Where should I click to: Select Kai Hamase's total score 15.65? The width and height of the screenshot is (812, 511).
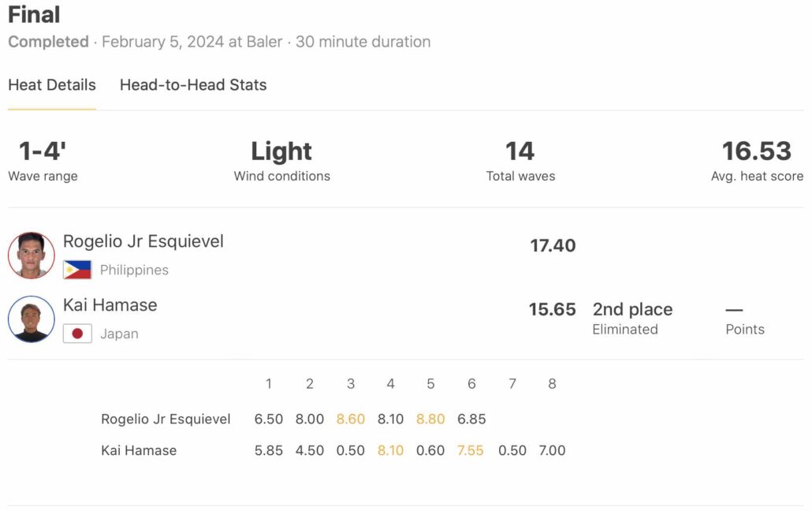pyautogui.click(x=552, y=309)
